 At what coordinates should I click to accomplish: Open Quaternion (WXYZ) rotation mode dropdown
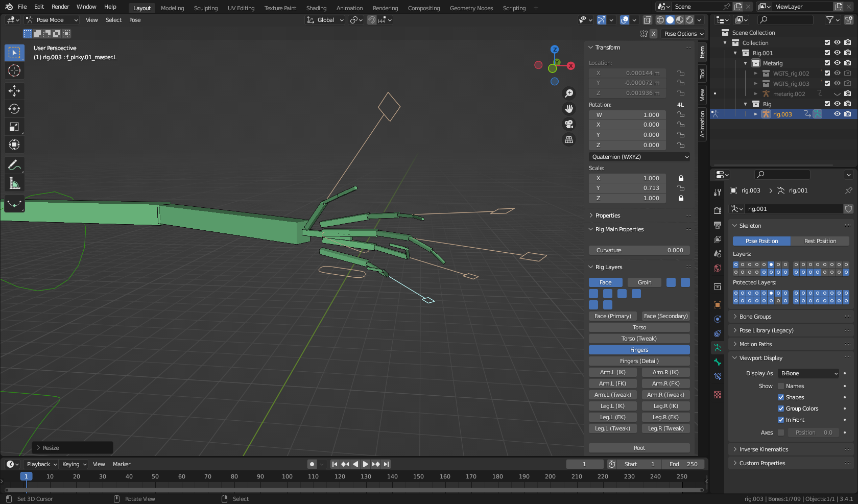coord(639,157)
